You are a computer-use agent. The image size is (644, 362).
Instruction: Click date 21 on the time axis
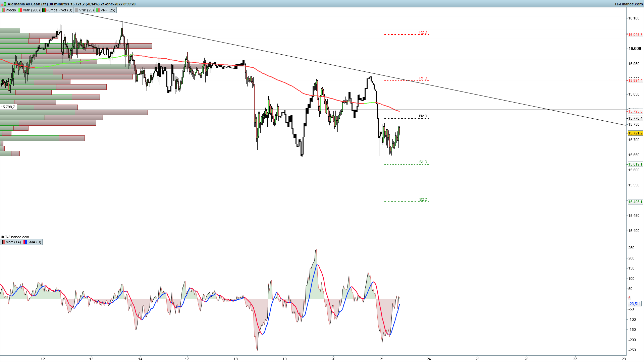(382, 359)
